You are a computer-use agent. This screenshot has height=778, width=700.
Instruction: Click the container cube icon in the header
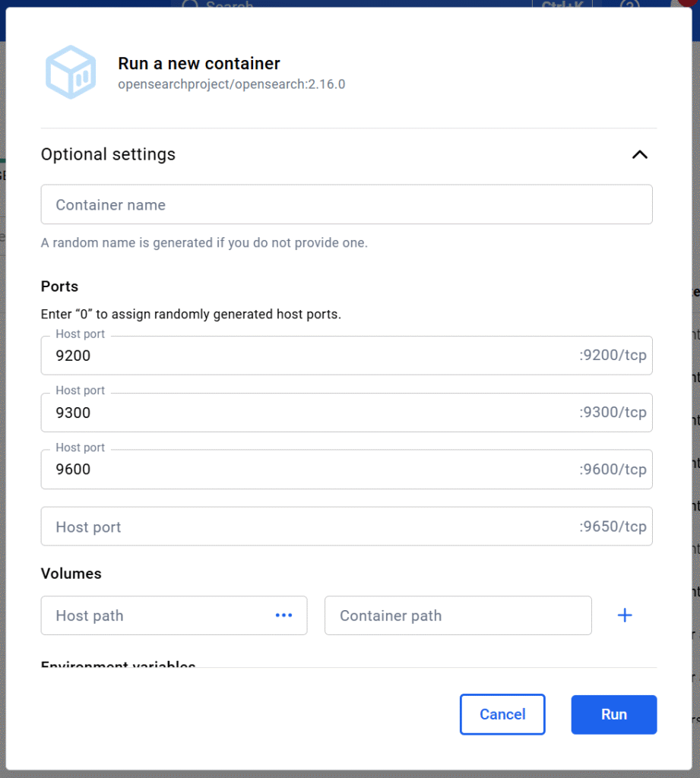point(71,72)
